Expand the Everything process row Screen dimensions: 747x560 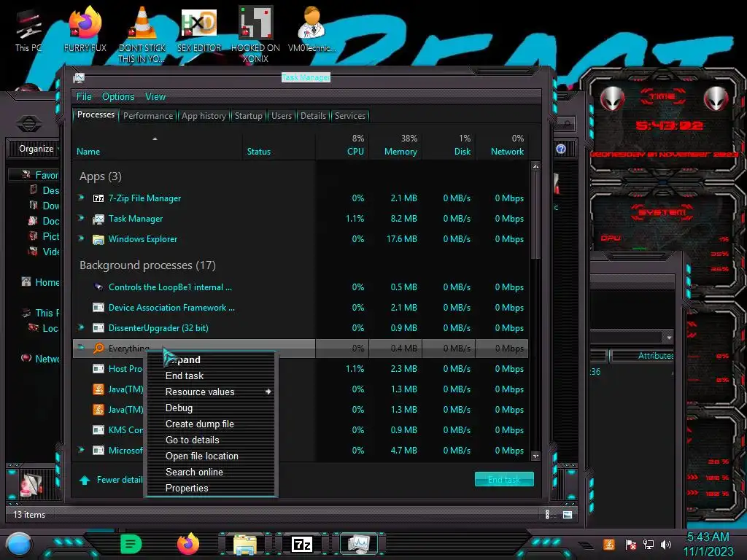tap(81, 348)
